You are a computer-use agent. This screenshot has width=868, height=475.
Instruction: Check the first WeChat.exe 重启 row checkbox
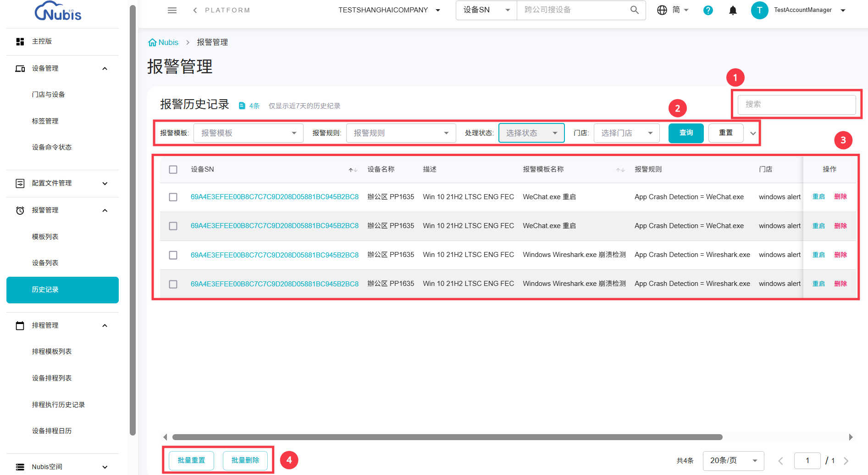[173, 197]
